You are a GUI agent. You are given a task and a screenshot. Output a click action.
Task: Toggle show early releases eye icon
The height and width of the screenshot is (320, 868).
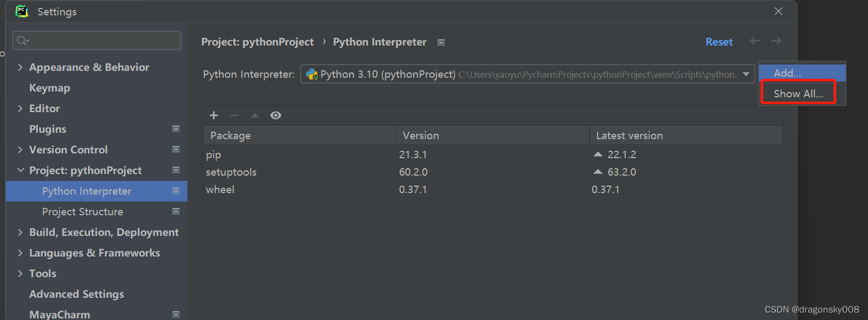click(276, 115)
